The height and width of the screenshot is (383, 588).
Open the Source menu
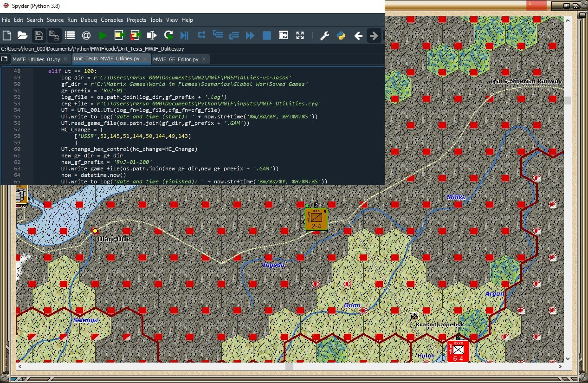55,20
